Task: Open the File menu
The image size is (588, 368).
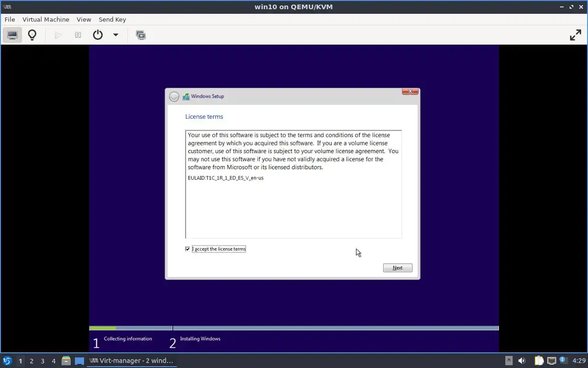Action: [x=10, y=19]
